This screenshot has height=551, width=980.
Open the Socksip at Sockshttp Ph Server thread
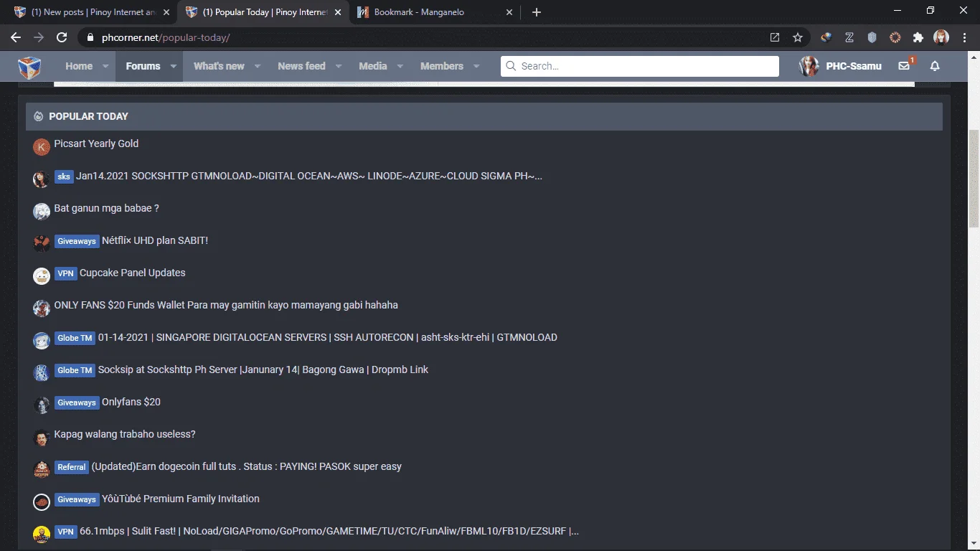pyautogui.click(x=263, y=369)
